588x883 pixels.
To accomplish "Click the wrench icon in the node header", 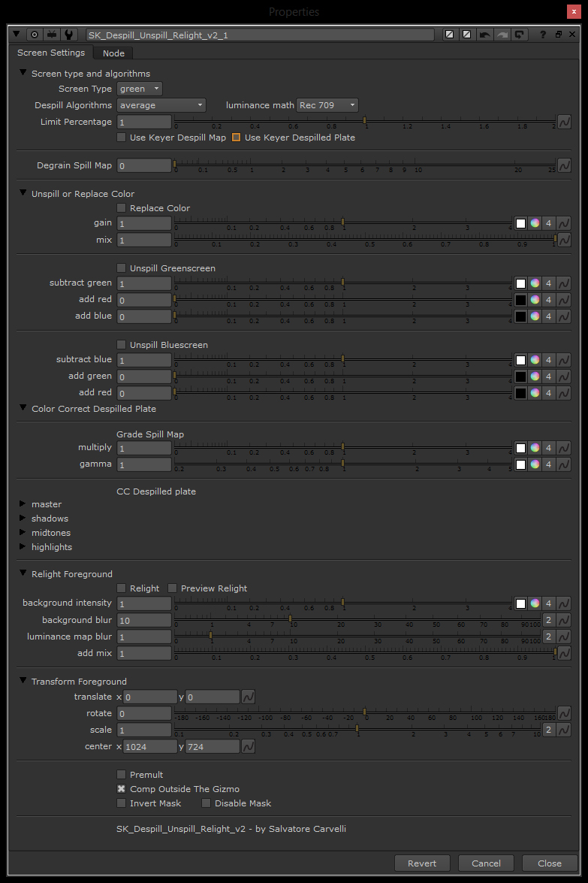I will click(69, 35).
